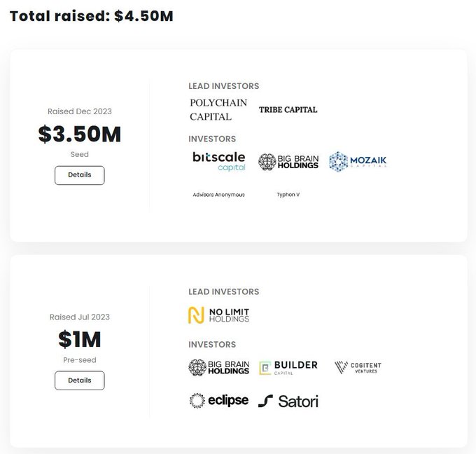This screenshot has height=454, width=476.
Task: Click the Tribe Capital logo
Action: [288, 110]
